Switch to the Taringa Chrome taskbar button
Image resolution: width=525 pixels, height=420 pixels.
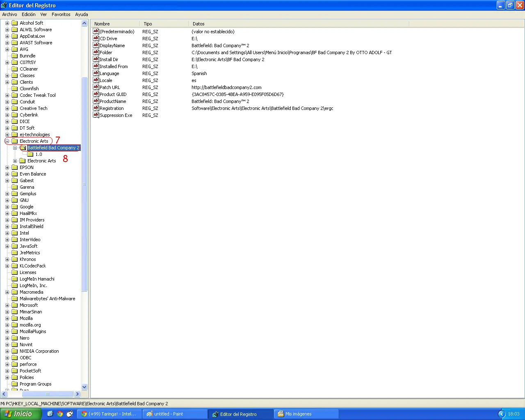pyautogui.click(x=110, y=414)
